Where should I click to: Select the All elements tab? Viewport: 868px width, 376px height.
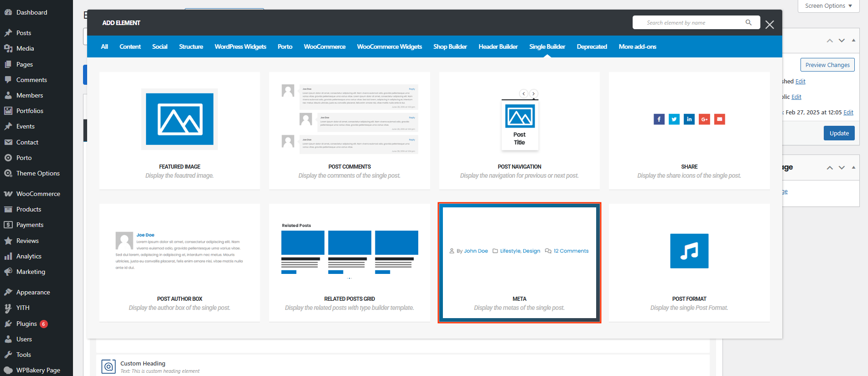(x=104, y=46)
